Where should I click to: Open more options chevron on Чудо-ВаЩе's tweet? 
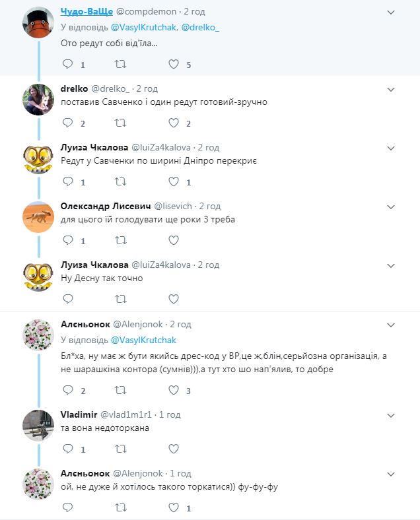coord(391,13)
